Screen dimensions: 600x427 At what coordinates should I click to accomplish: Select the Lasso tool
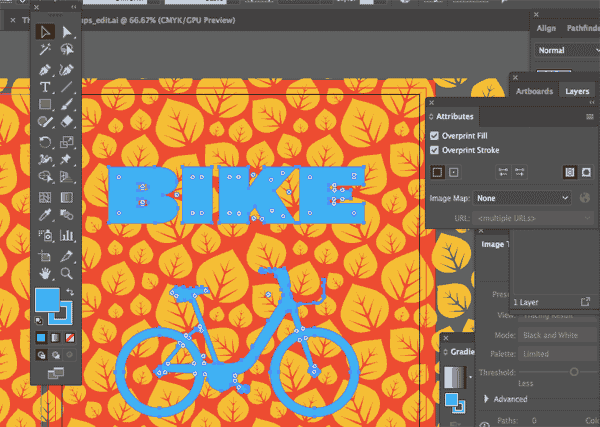(67, 50)
